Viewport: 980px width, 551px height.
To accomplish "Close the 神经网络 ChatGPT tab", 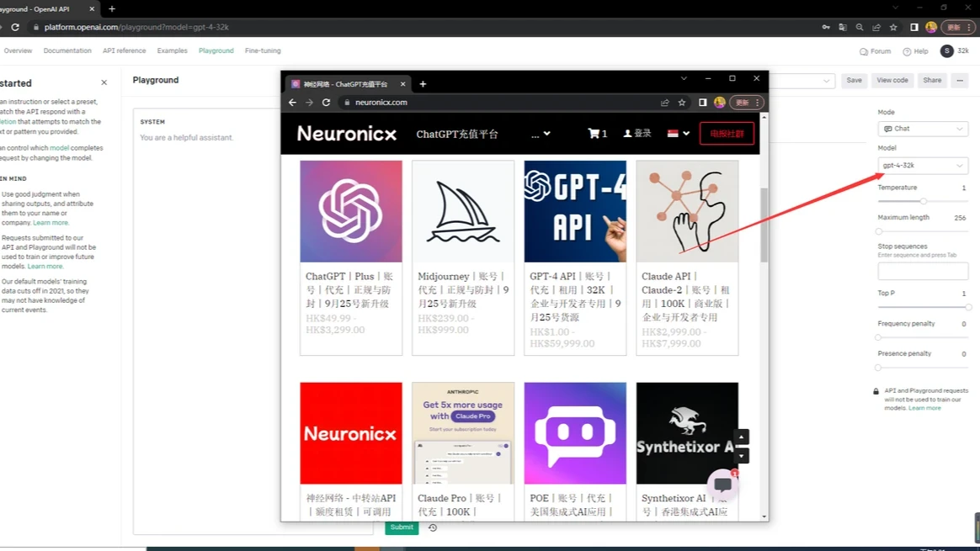I will point(403,84).
